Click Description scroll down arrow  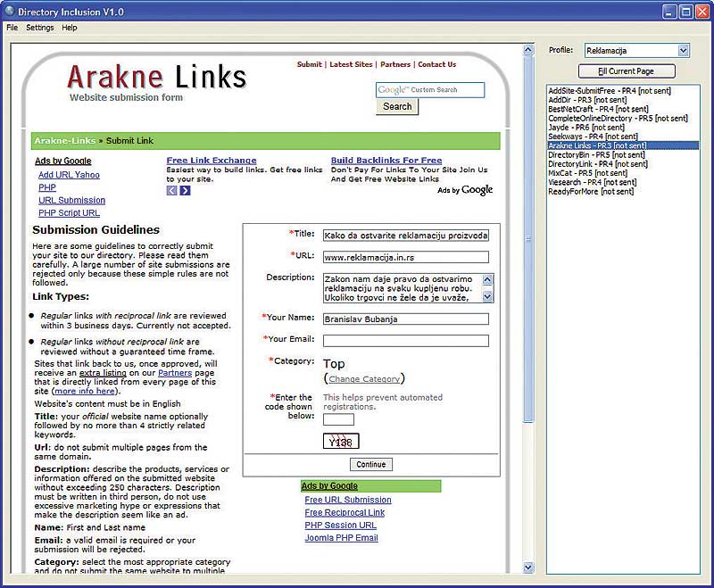(487, 297)
